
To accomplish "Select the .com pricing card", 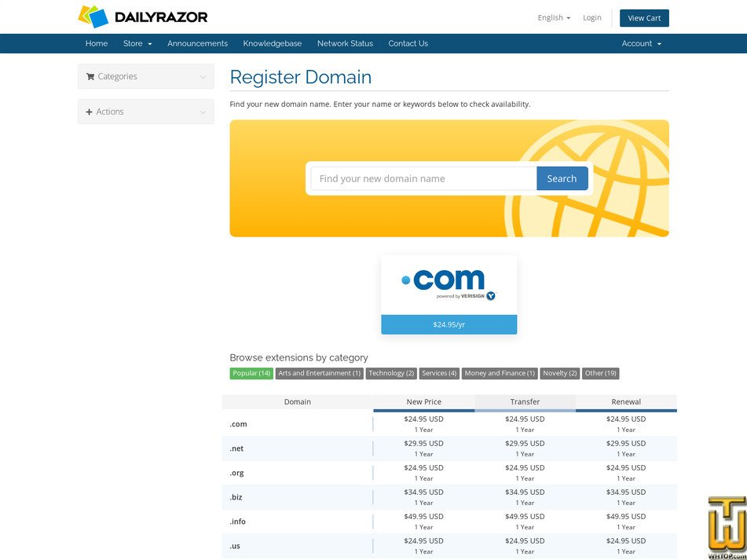I will click(x=449, y=294).
